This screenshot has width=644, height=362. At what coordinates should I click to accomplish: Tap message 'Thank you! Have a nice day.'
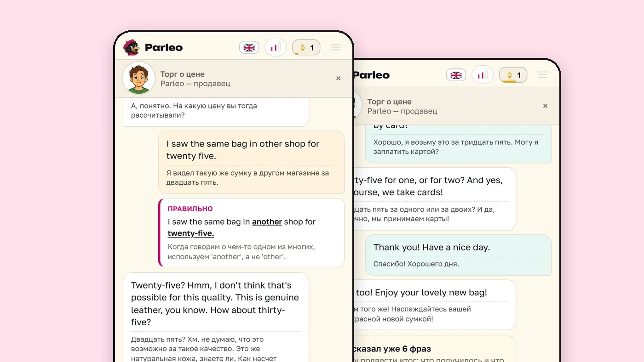pyautogui.click(x=431, y=248)
